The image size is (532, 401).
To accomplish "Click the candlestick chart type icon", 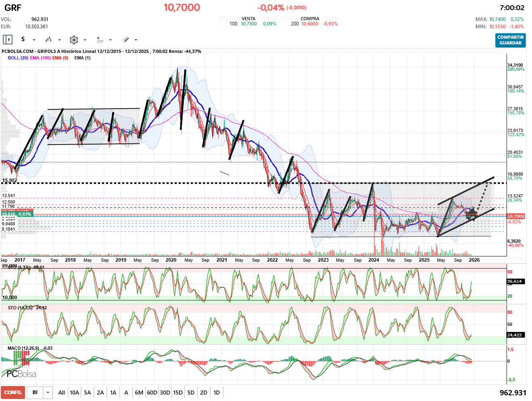I will [x=48, y=40].
